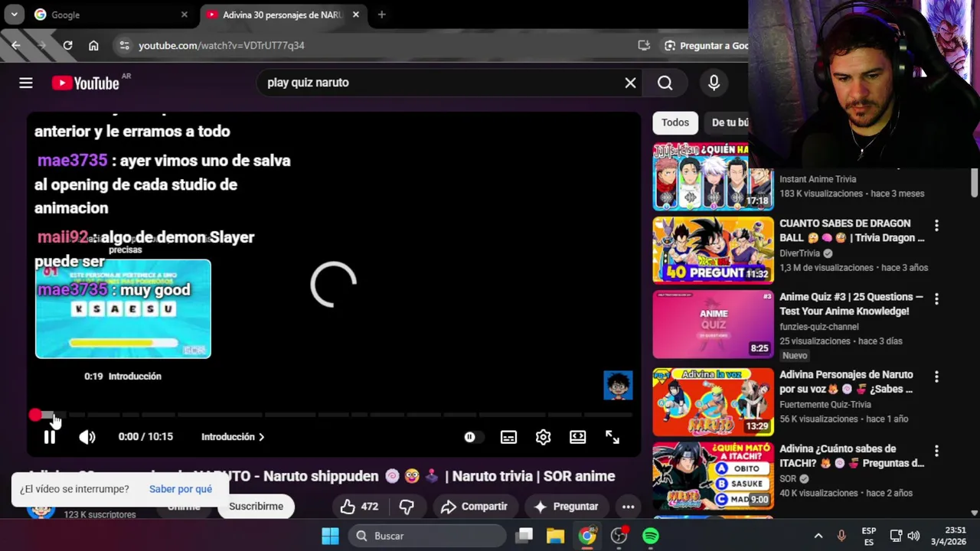The height and width of the screenshot is (551, 980).
Task: Open more actions ellipsis below video
Action: 628,507
